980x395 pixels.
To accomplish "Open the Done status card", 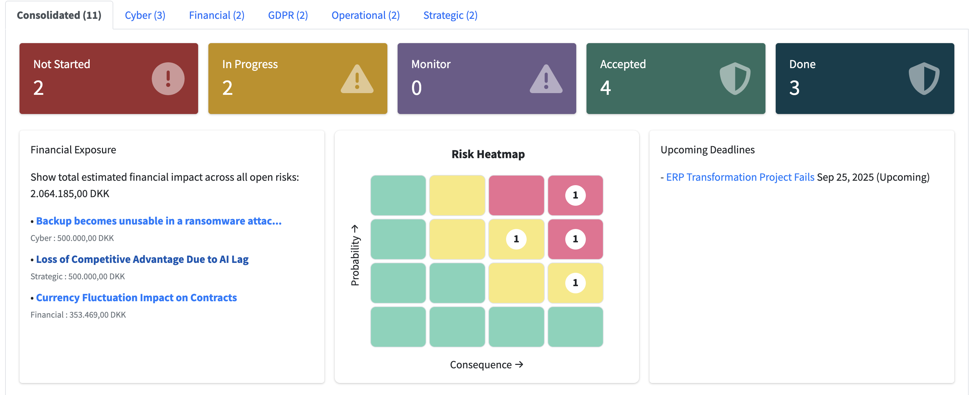I will pos(865,78).
